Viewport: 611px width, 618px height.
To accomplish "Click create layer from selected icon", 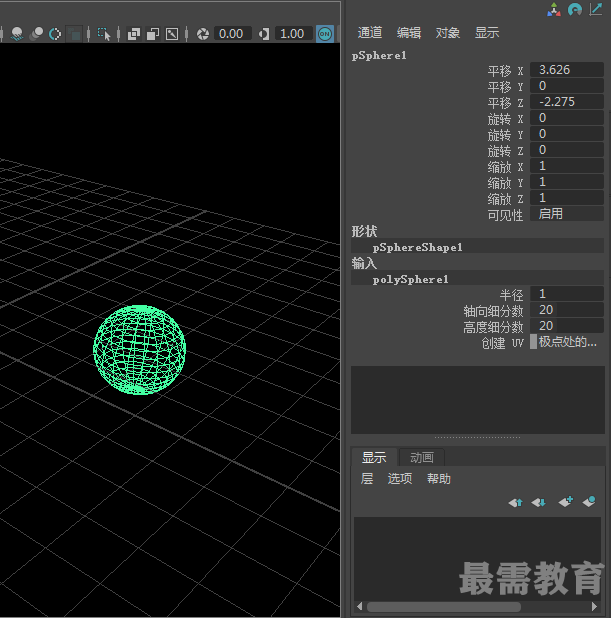I will point(589,502).
